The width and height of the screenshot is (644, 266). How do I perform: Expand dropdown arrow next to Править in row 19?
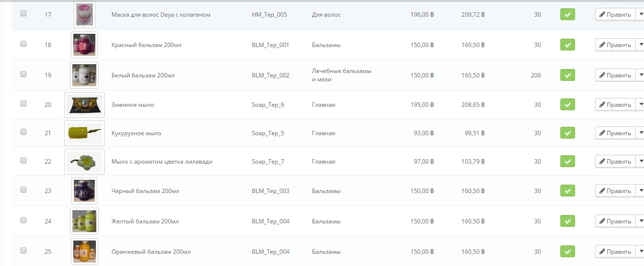[x=640, y=75]
